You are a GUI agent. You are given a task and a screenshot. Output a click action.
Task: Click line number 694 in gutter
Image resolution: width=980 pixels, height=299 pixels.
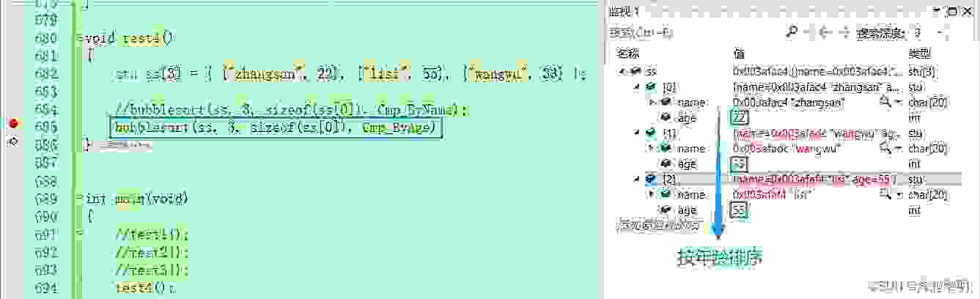(46, 288)
